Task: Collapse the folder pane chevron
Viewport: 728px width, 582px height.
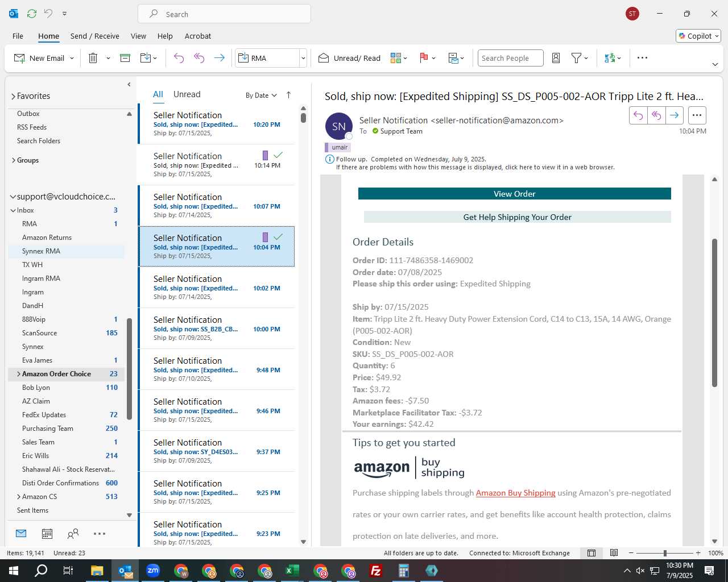Action: 129,85
